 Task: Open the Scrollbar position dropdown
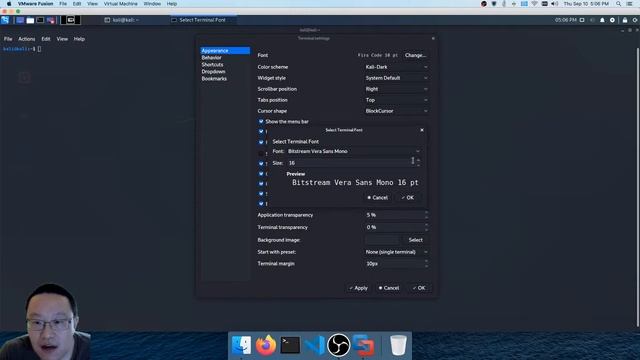pyautogui.click(x=396, y=89)
